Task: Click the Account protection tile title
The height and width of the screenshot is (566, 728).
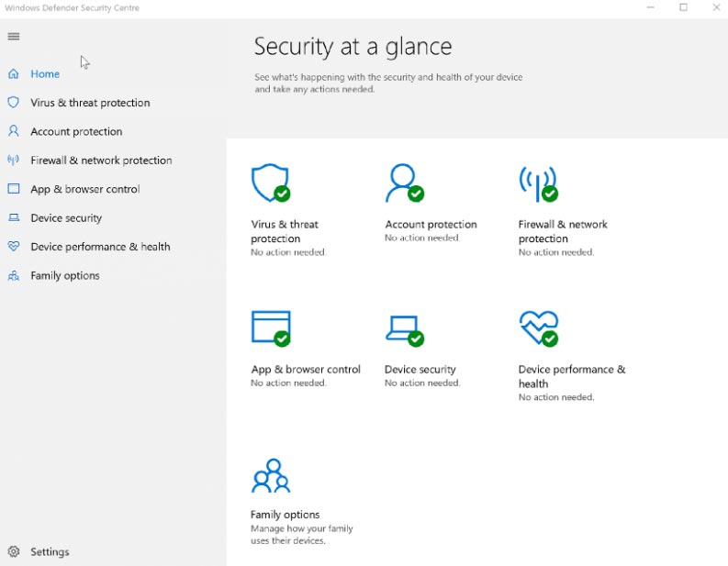Action: click(431, 224)
